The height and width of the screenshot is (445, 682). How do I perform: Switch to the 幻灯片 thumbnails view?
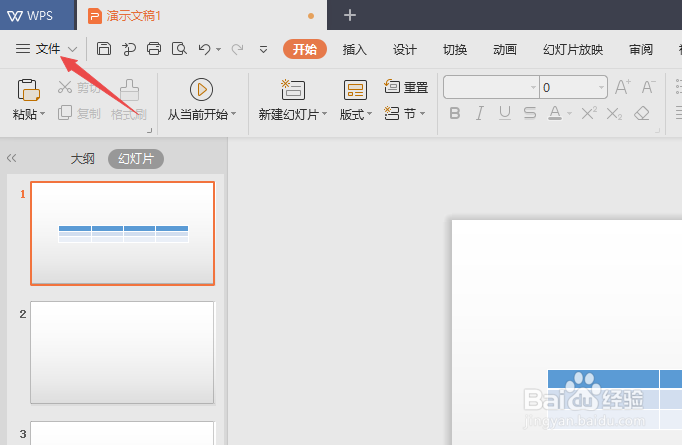(x=136, y=159)
